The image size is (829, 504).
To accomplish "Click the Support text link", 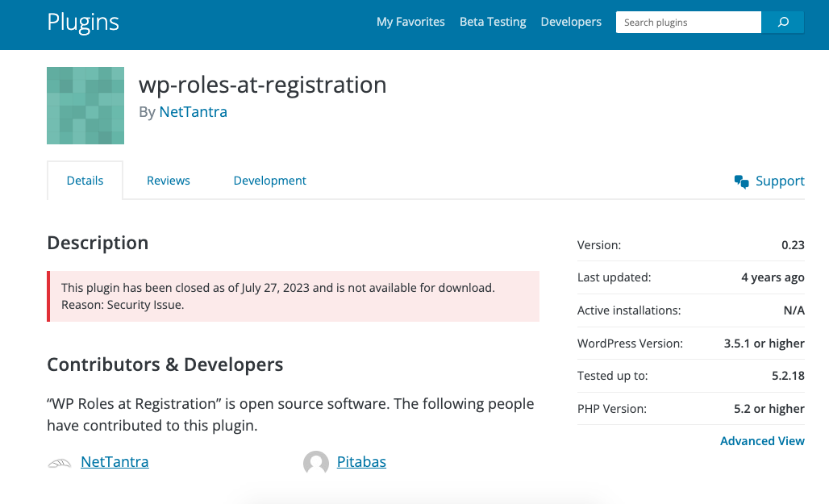I will (x=780, y=181).
